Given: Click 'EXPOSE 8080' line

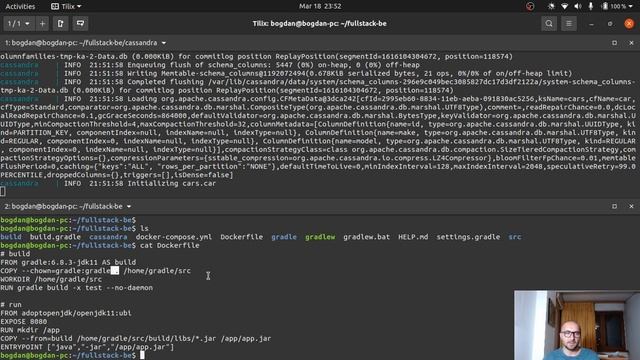Looking at the screenshot, I should (23, 322).
